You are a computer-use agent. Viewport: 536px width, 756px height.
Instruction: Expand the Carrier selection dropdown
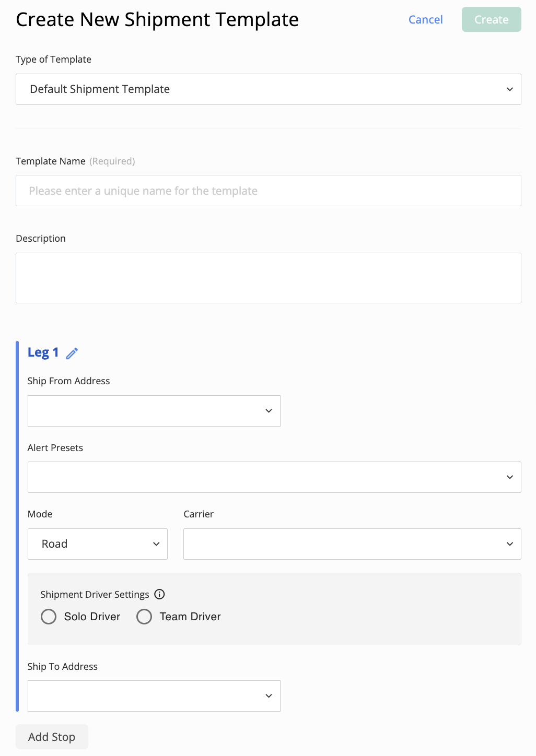tap(352, 544)
